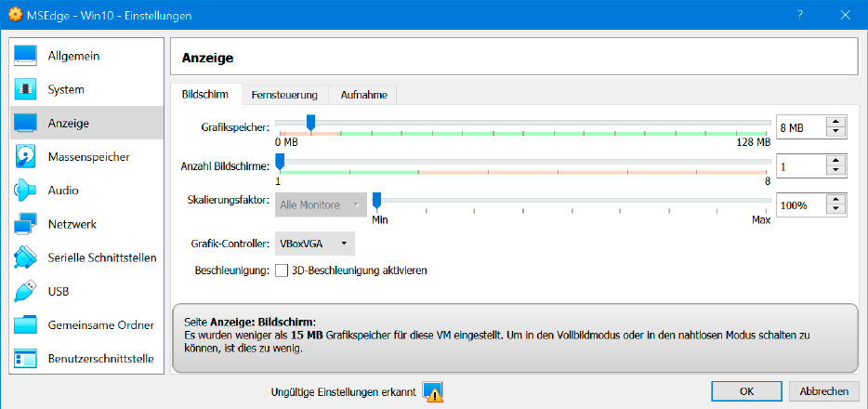Open the Gemeinsame Ordner folder icon
Viewport: 868px width, 409px height.
click(x=25, y=324)
